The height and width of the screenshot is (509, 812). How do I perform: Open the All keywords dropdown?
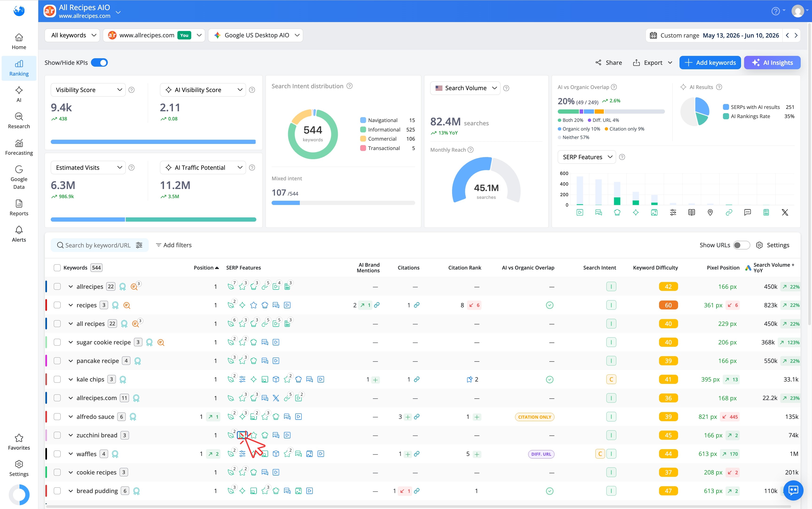(72, 35)
